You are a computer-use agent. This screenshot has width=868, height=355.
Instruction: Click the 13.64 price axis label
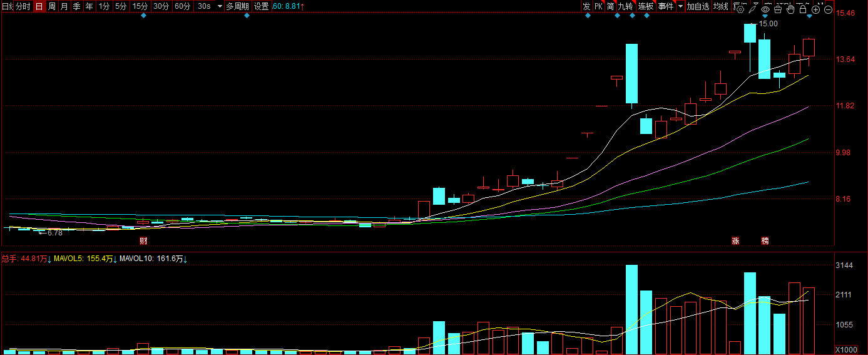(845, 59)
